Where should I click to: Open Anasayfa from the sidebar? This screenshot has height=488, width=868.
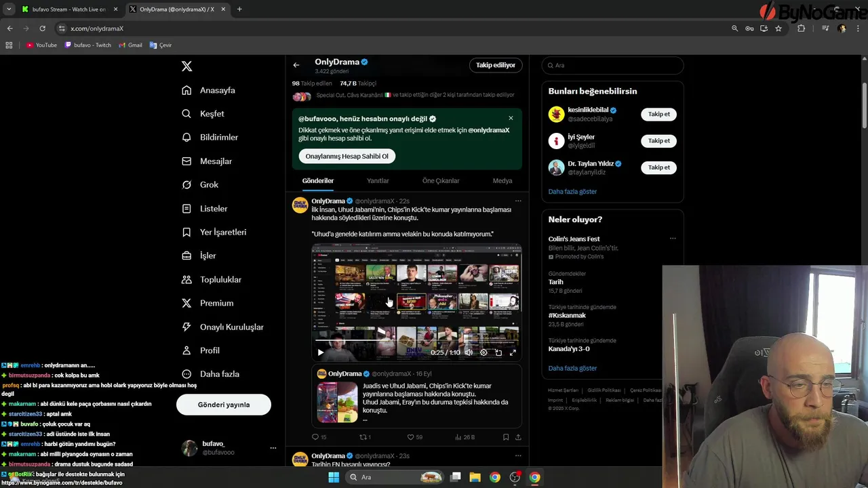[209, 90]
